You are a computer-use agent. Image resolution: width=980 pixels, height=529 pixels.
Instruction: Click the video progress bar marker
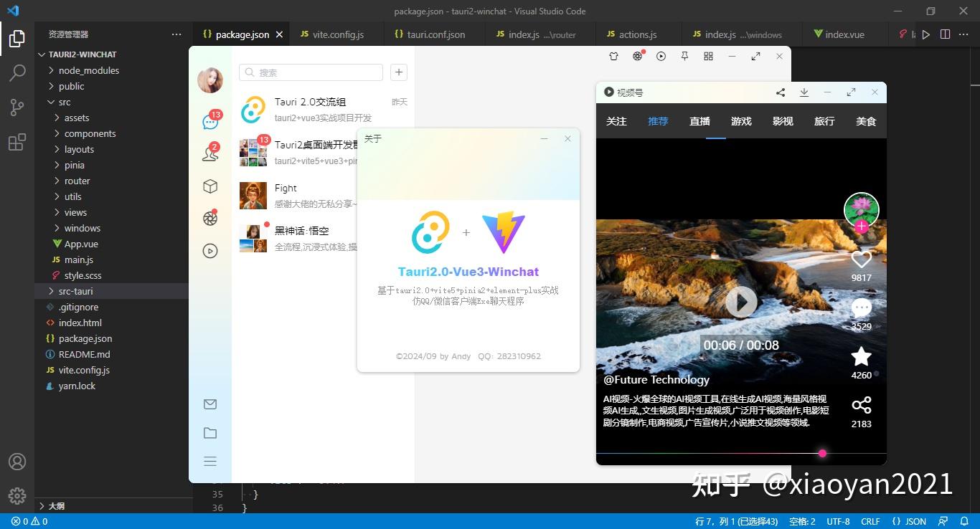pos(822,453)
